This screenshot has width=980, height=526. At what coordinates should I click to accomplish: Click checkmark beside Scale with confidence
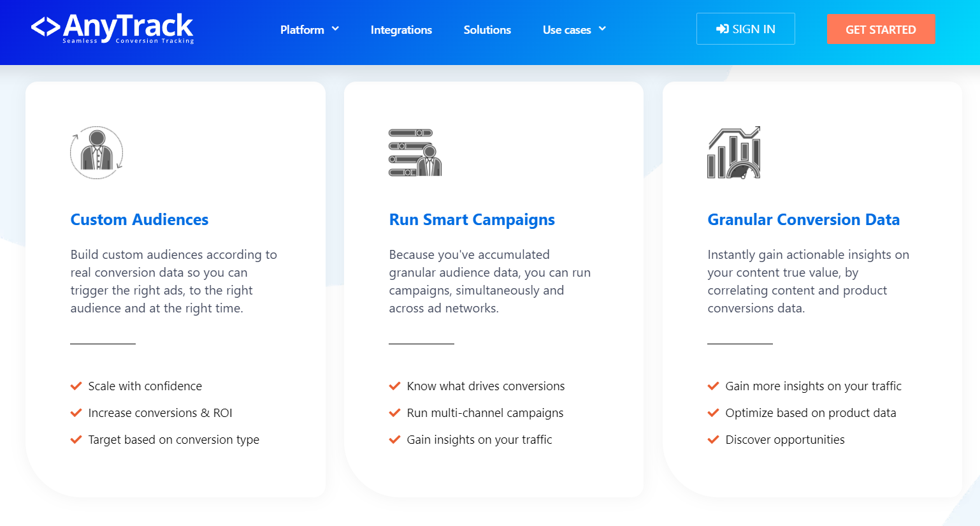76,386
